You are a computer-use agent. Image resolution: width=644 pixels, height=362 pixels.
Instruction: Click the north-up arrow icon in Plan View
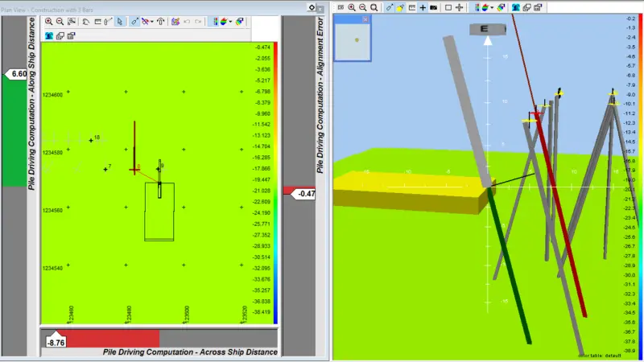click(x=160, y=22)
